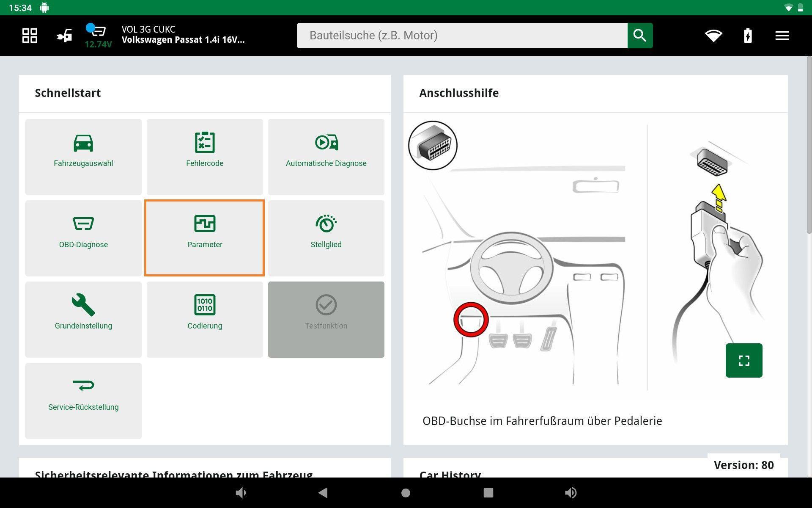
Task: Open the Codierung tile
Action: point(205,320)
